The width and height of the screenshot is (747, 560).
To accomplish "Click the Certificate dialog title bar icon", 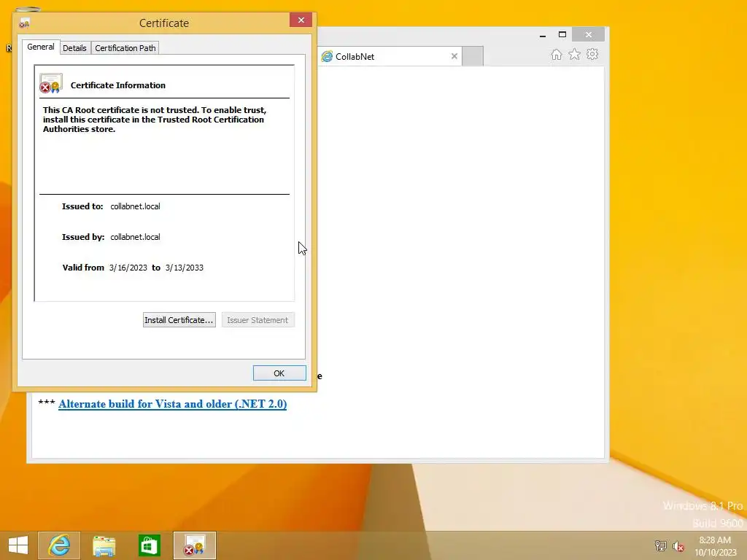I will click(x=24, y=23).
